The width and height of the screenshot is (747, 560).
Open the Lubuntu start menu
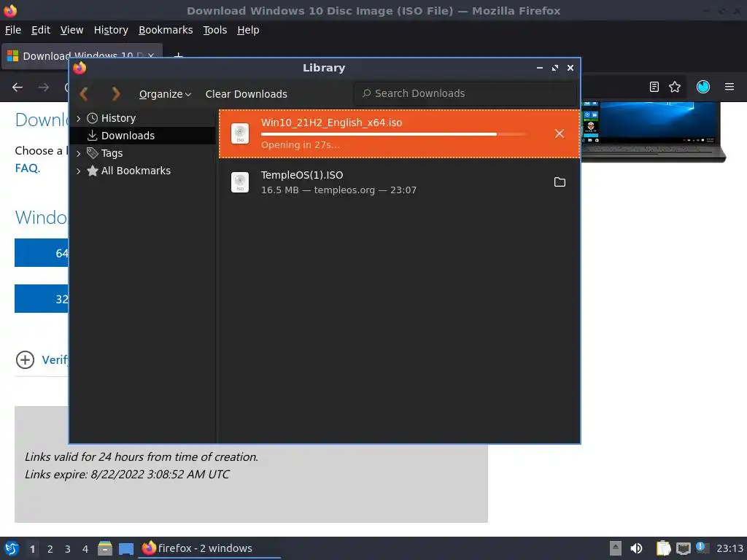(x=11, y=548)
